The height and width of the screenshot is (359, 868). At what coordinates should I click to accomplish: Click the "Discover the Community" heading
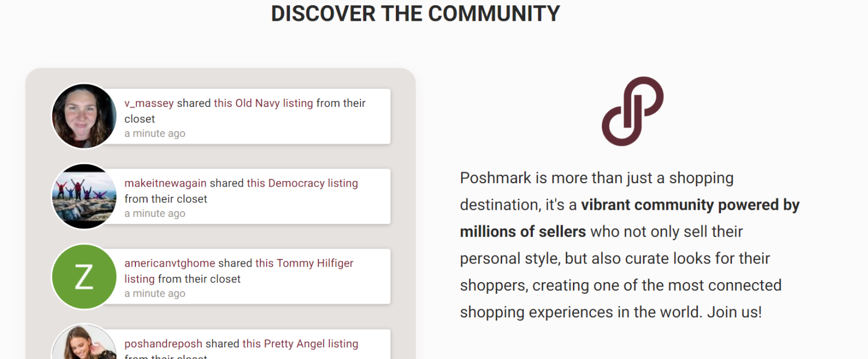pyautogui.click(x=415, y=13)
